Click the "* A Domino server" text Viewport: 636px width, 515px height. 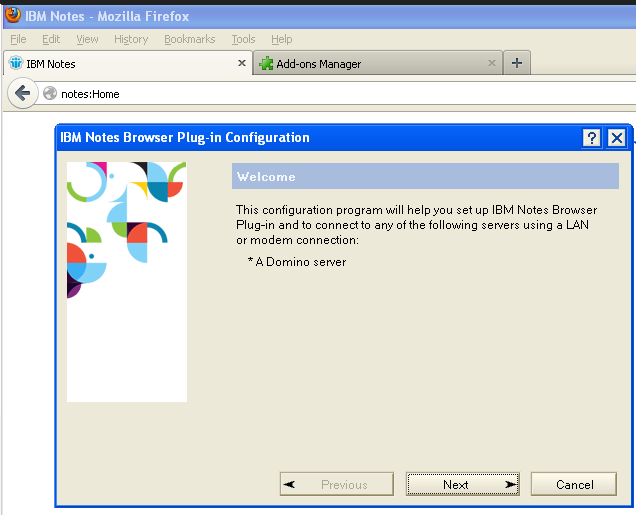pyautogui.click(x=297, y=262)
